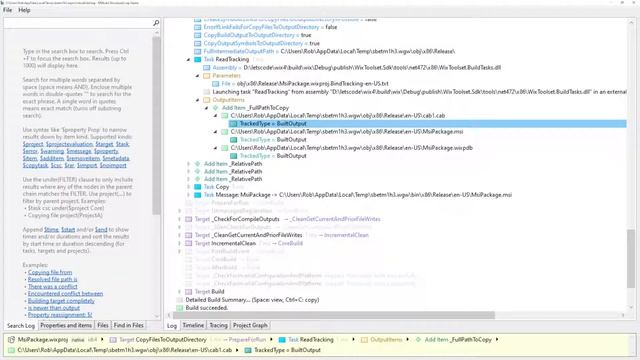This screenshot has height=360, width=640.
Task: Click the $start append link
Action: click(x=68, y=230)
